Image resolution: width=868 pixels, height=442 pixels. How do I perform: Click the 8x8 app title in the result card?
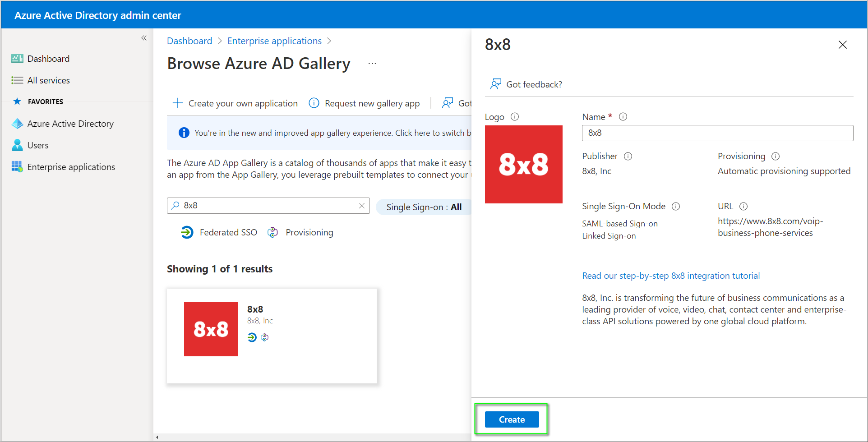pyautogui.click(x=255, y=309)
